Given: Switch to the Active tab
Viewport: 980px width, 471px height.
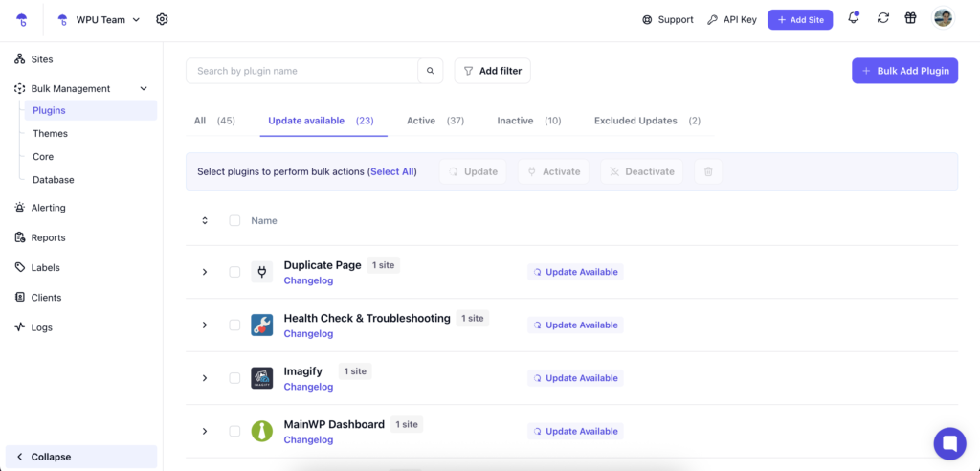Looking at the screenshot, I should (x=435, y=121).
